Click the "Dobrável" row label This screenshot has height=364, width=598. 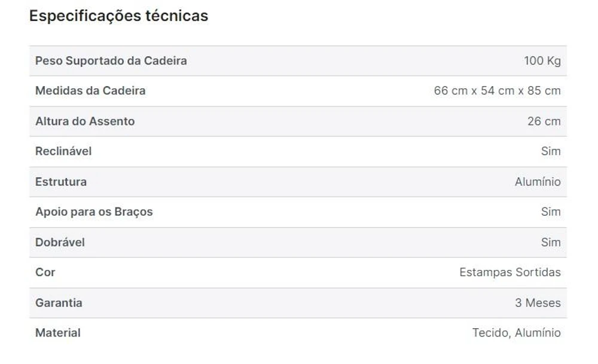60,242
